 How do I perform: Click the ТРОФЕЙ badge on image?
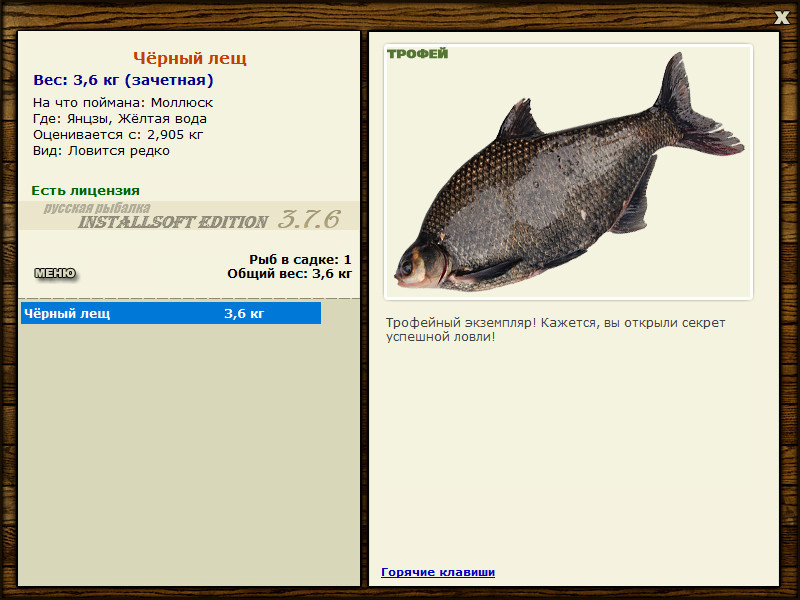tap(417, 54)
